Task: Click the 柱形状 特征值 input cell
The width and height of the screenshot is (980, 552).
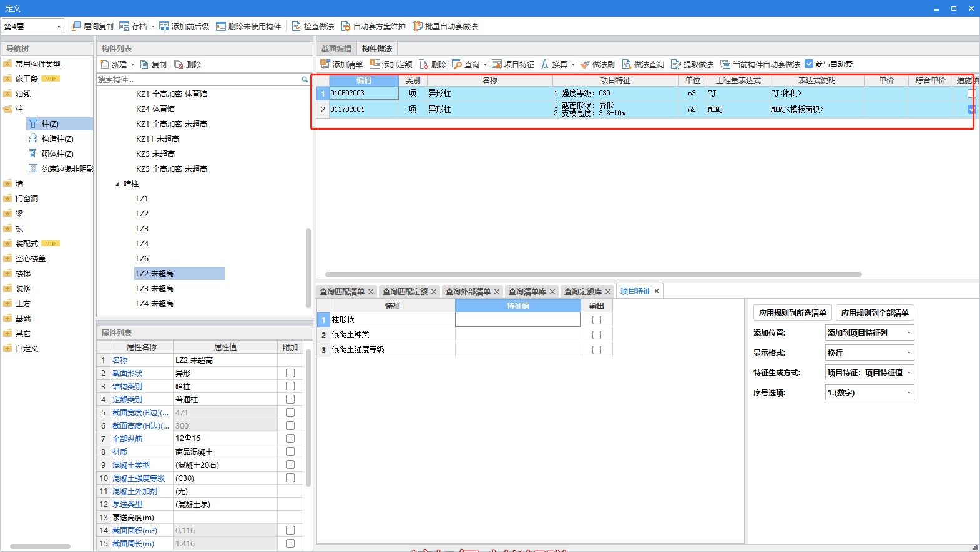Action: (x=518, y=320)
